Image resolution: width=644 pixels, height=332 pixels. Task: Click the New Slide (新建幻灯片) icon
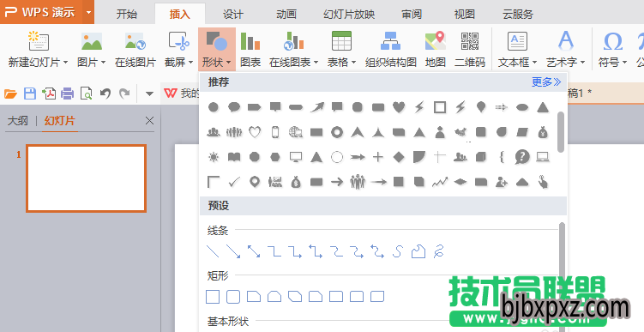39,41
